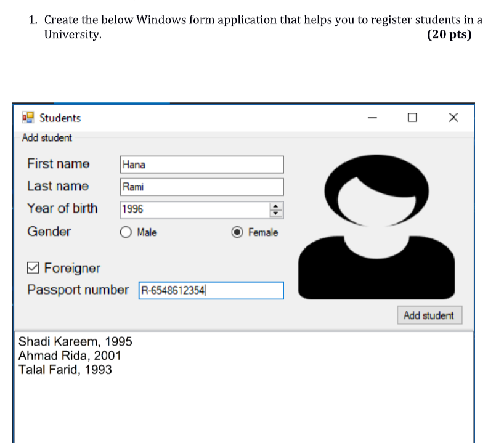
Task: Select Ahmad Rida, 2001 in the student list
Action: click(x=69, y=356)
